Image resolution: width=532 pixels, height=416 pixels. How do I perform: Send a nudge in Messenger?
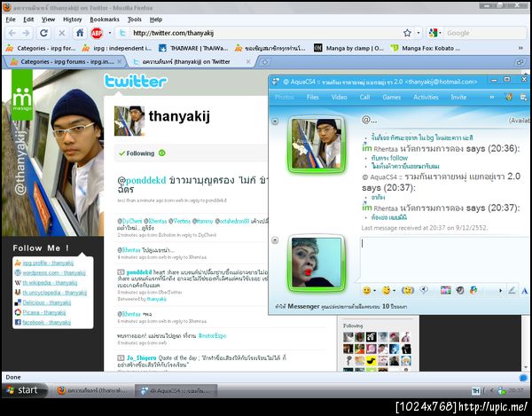tap(408, 290)
